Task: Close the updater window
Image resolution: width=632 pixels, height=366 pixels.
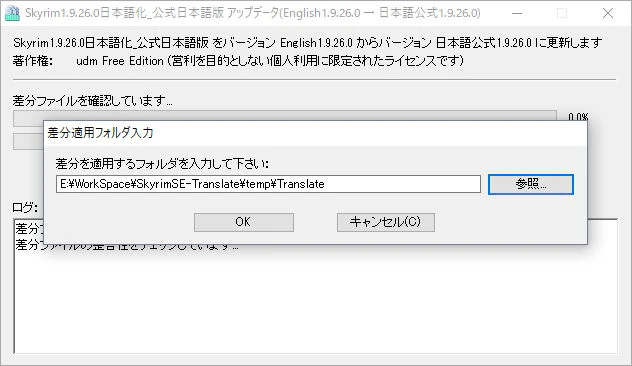Action: click(608, 13)
